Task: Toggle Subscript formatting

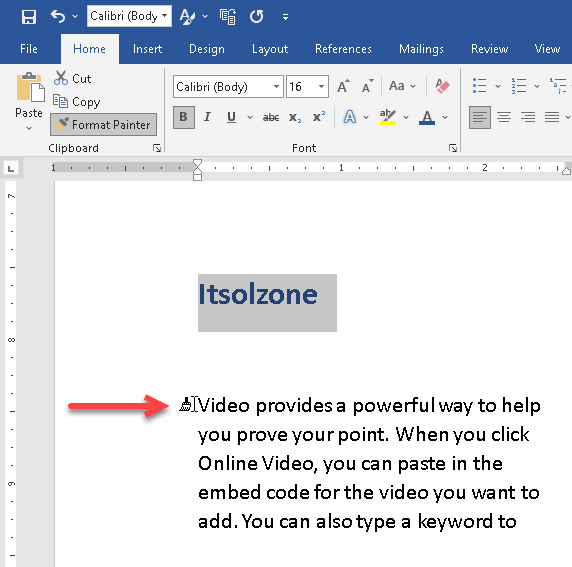Action: tap(295, 117)
